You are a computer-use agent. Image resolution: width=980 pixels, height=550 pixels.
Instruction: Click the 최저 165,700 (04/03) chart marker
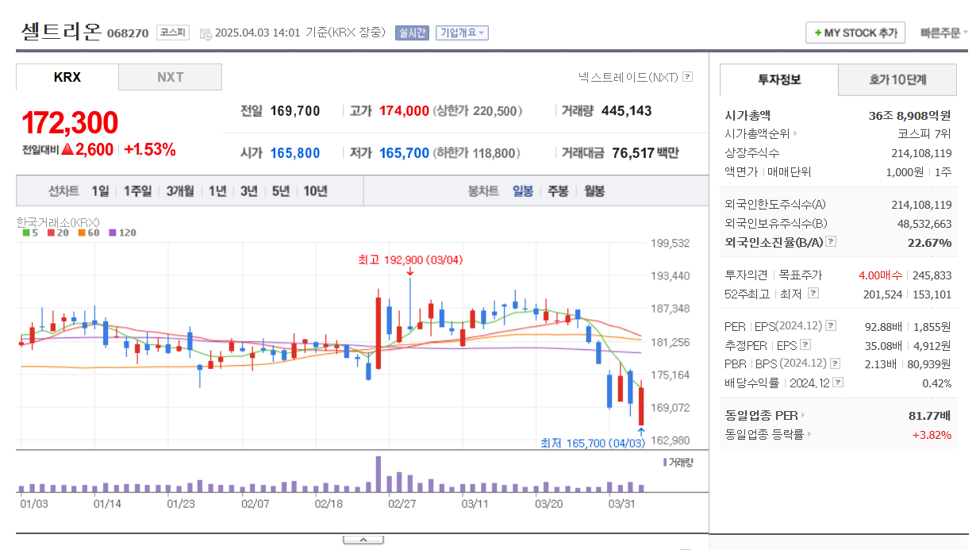[593, 443]
